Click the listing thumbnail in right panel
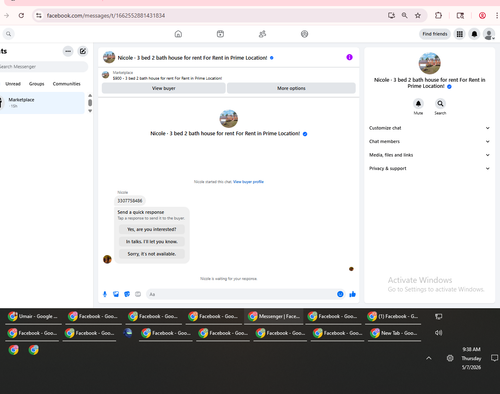This screenshot has width=500, height=394. click(429, 63)
